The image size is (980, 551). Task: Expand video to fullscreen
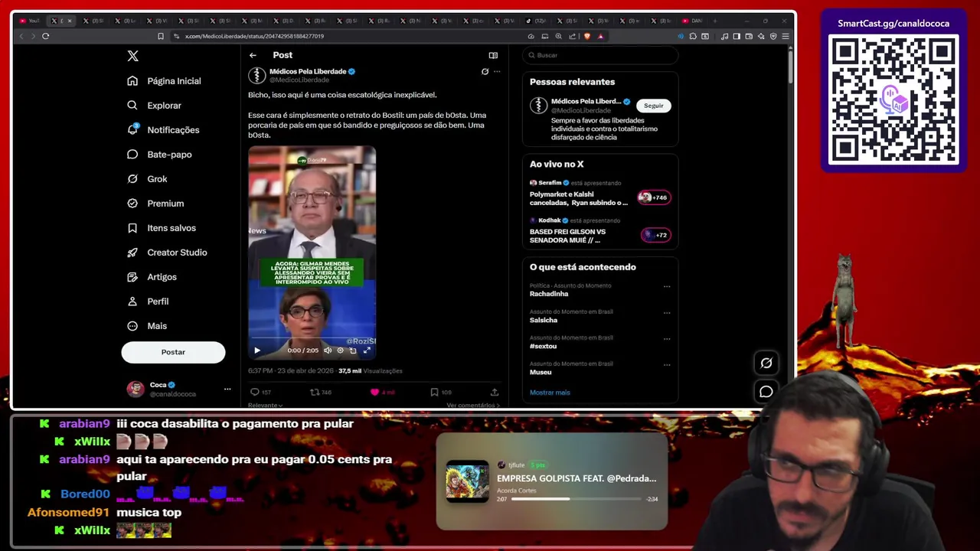point(367,350)
